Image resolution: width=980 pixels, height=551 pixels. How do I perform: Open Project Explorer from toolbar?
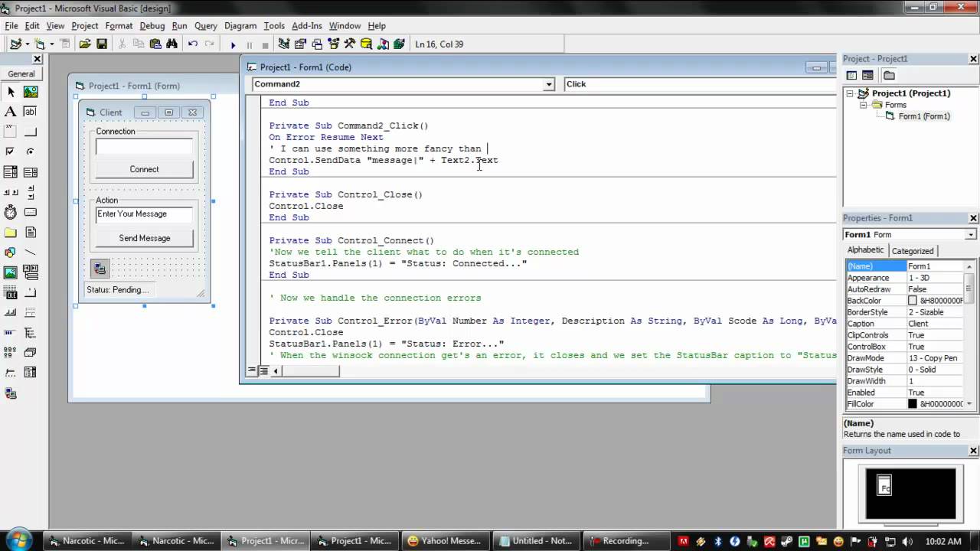click(x=284, y=44)
